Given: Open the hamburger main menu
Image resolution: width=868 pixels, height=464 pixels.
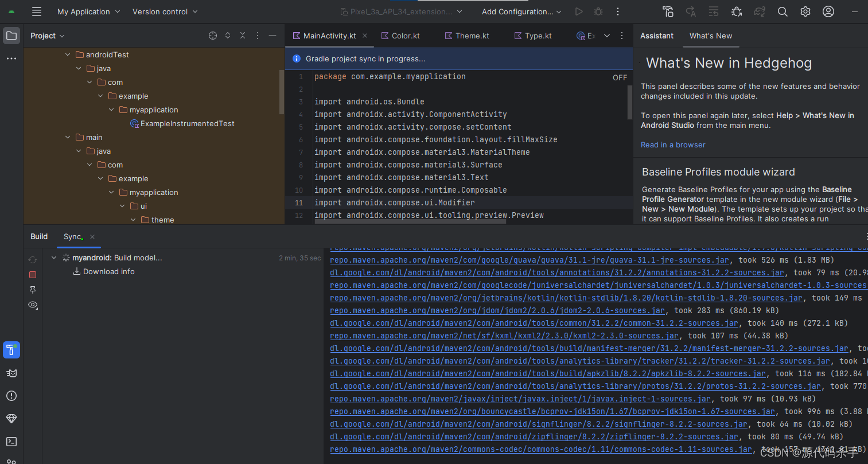Looking at the screenshot, I should [37, 11].
